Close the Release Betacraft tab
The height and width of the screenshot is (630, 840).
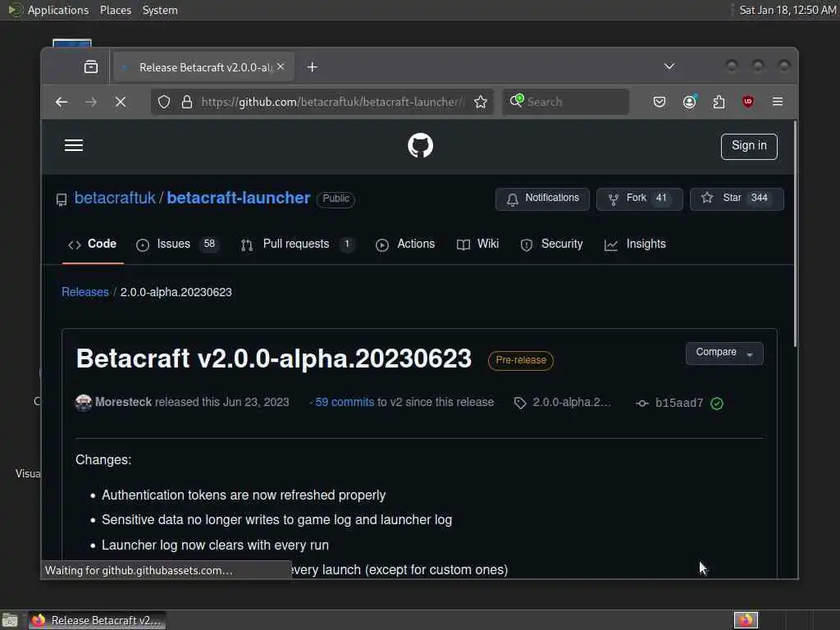click(x=281, y=67)
